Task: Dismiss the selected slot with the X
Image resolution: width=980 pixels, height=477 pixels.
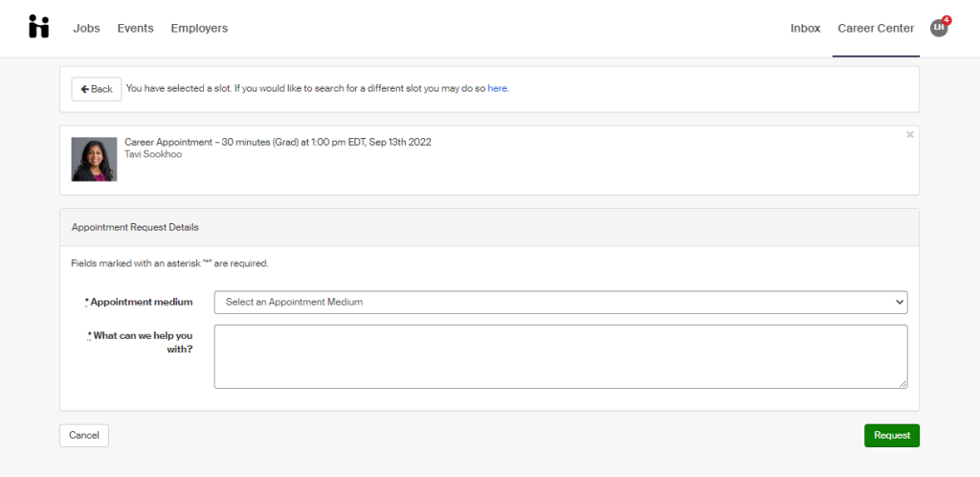Action: tap(910, 134)
